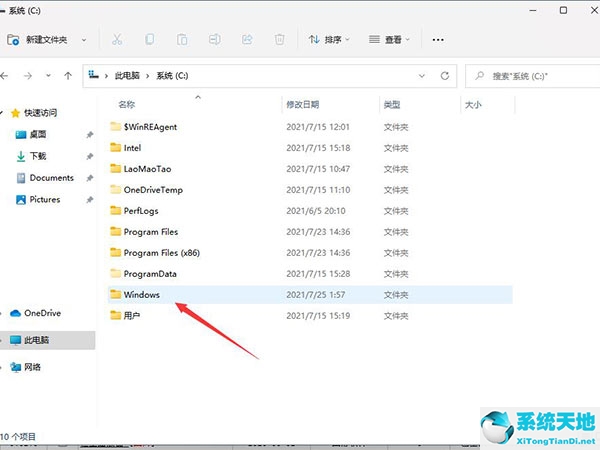
Task: Click the 文件夹 type in the 用户 row
Action: [396, 316]
